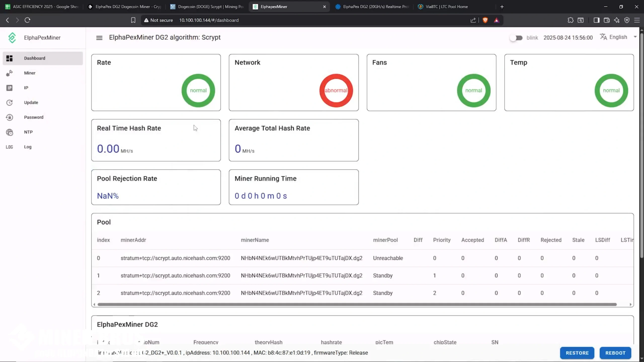Open the Miner settings page
Screen dimensions: 644x362
[43, 73]
